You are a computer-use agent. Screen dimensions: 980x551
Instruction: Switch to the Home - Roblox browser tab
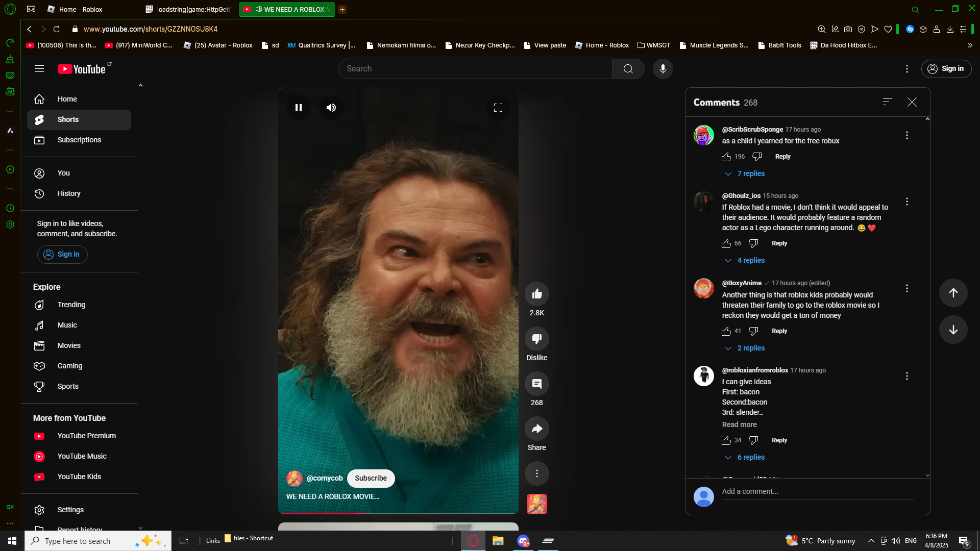pos(81,9)
